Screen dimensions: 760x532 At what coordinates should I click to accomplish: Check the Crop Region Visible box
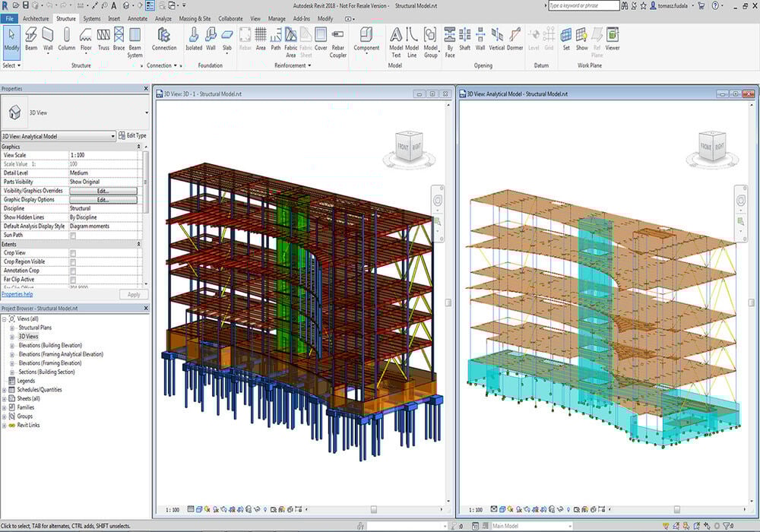click(74, 263)
